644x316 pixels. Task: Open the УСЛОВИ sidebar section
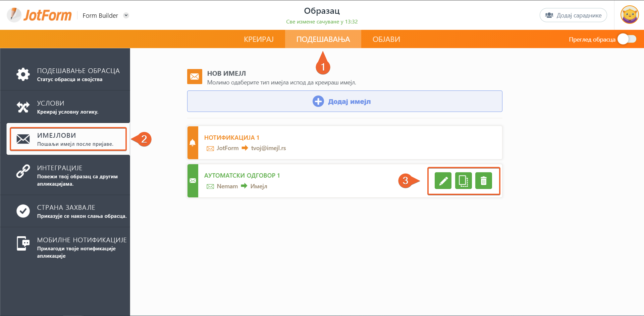[67, 107]
